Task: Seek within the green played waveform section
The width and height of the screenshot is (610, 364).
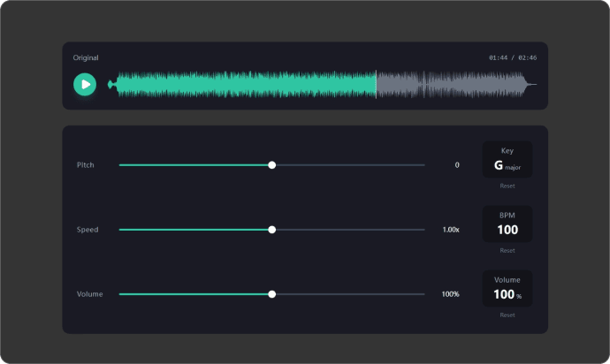Action: tap(241, 85)
